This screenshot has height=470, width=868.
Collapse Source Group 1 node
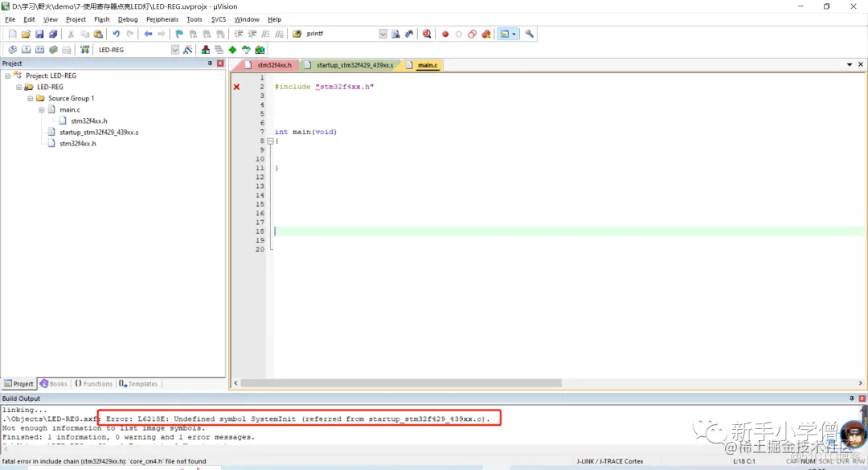tap(31, 99)
